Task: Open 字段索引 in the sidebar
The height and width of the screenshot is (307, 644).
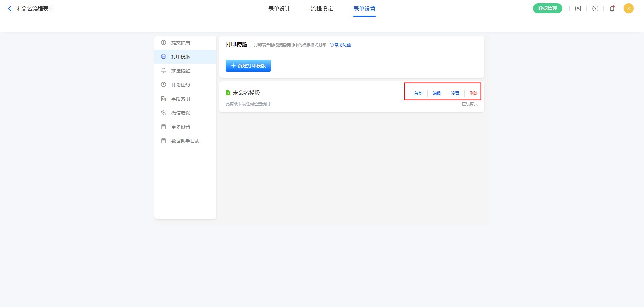Action: click(180, 99)
